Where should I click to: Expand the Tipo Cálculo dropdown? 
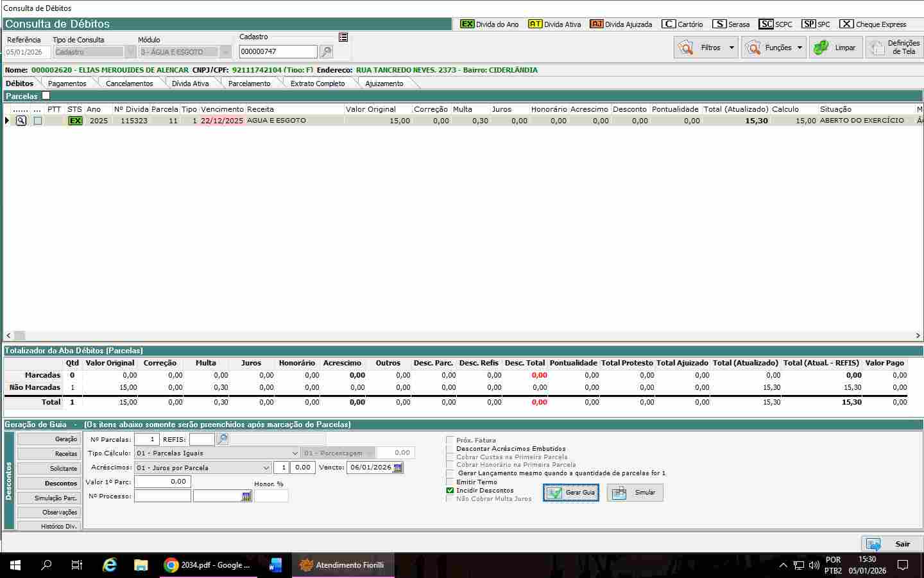[x=295, y=453]
